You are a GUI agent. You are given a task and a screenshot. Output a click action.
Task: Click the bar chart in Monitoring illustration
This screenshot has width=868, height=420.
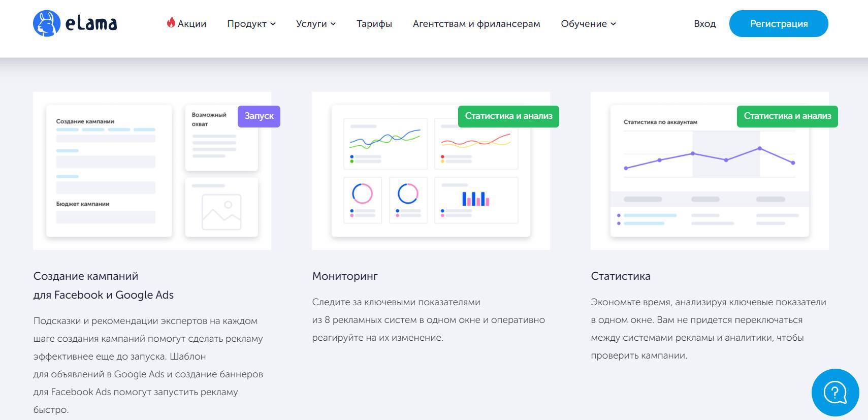476,198
